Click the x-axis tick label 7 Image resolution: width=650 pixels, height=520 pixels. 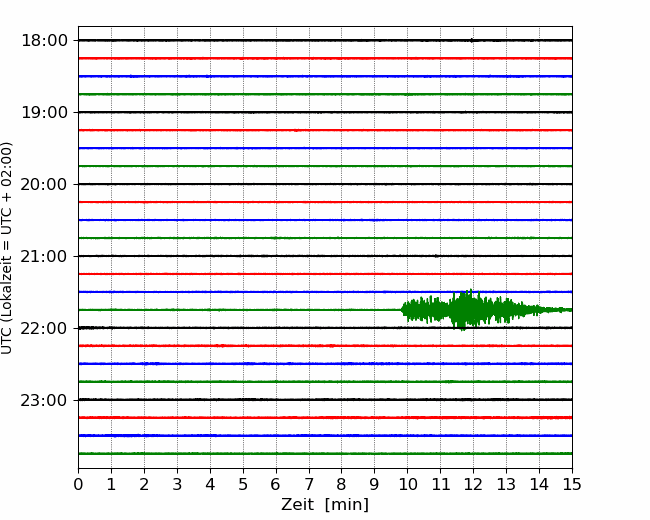click(309, 484)
